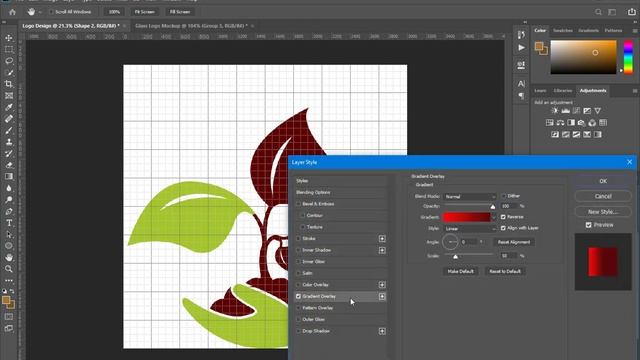Select the Move tool

9,38
